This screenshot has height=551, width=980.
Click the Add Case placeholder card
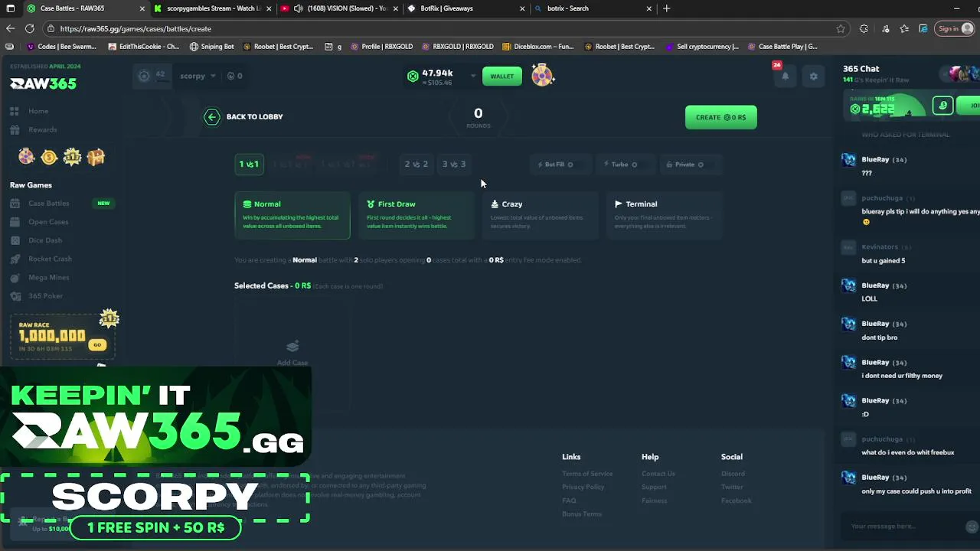coord(292,354)
